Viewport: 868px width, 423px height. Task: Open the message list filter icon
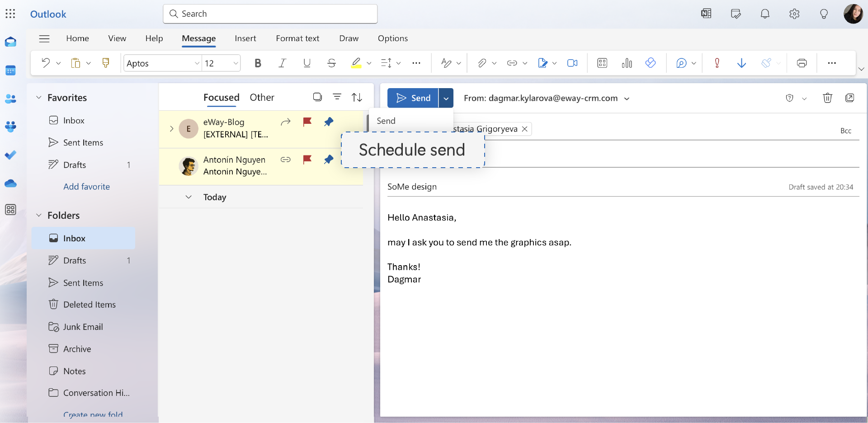tap(337, 97)
